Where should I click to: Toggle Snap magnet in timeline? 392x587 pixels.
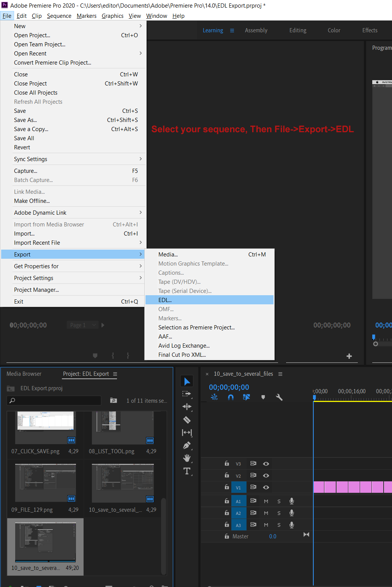(231, 397)
